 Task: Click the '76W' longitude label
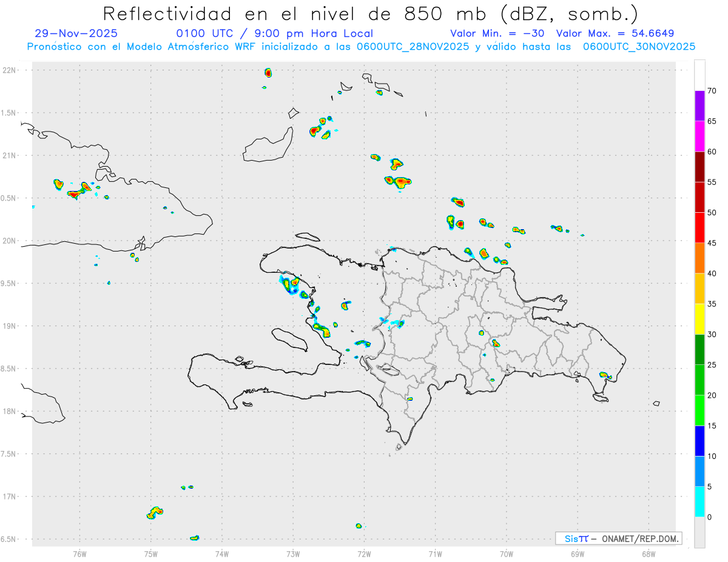79,554
